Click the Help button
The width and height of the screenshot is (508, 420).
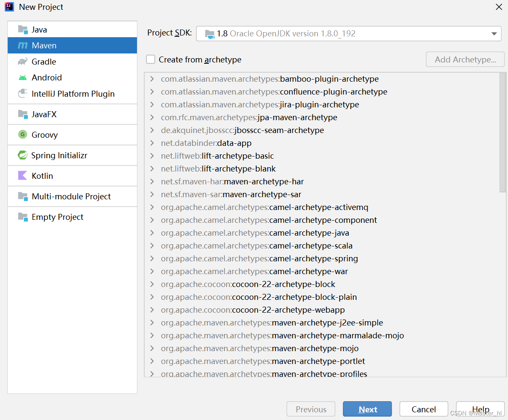point(481,409)
